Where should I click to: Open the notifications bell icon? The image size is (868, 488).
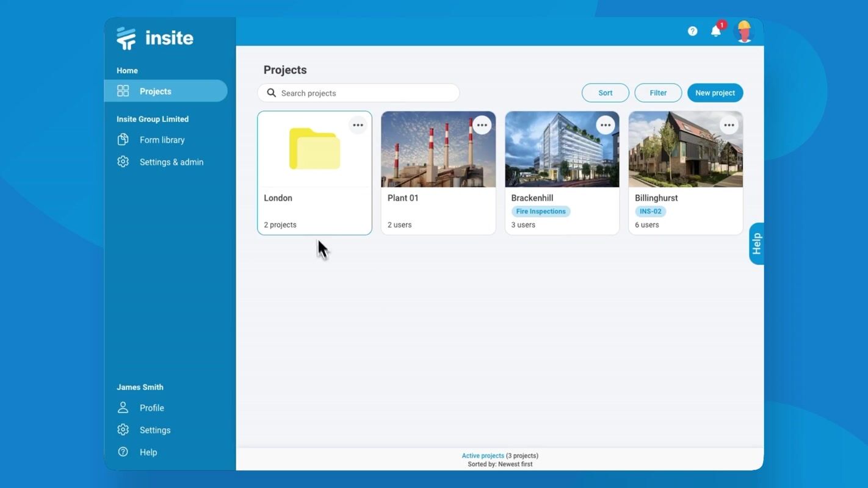(x=716, y=31)
